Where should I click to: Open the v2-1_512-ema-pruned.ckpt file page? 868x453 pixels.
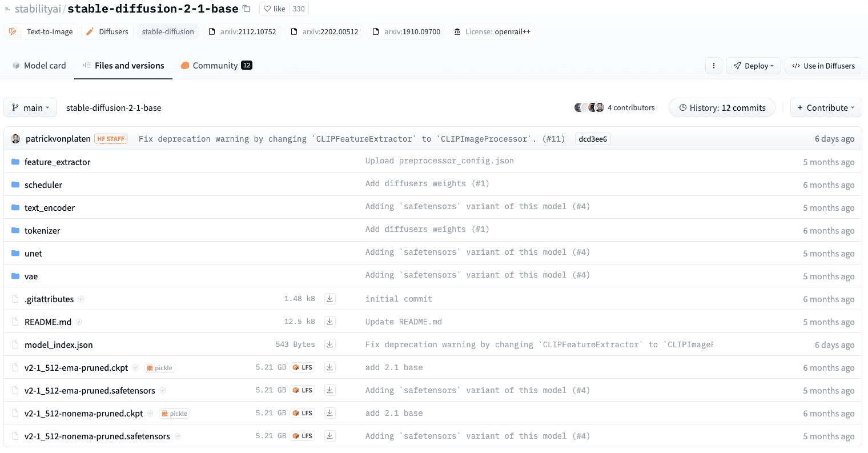tap(76, 368)
